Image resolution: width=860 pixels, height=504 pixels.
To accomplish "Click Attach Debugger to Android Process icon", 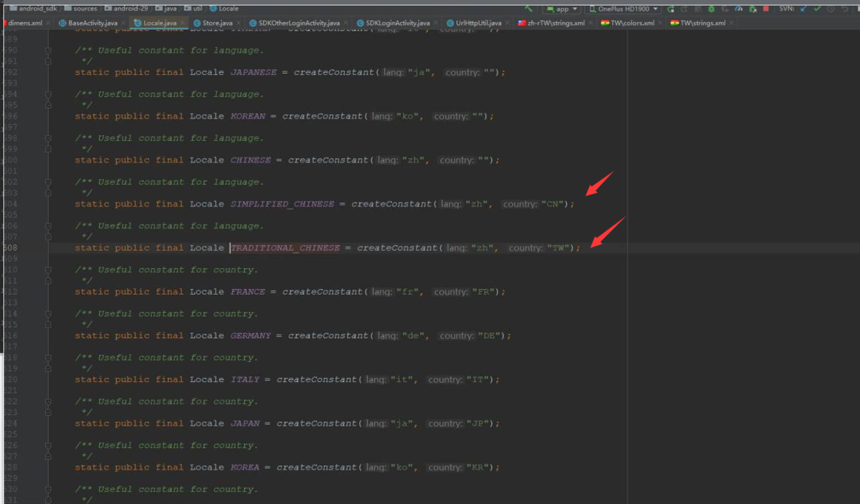I will click(x=752, y=9).
